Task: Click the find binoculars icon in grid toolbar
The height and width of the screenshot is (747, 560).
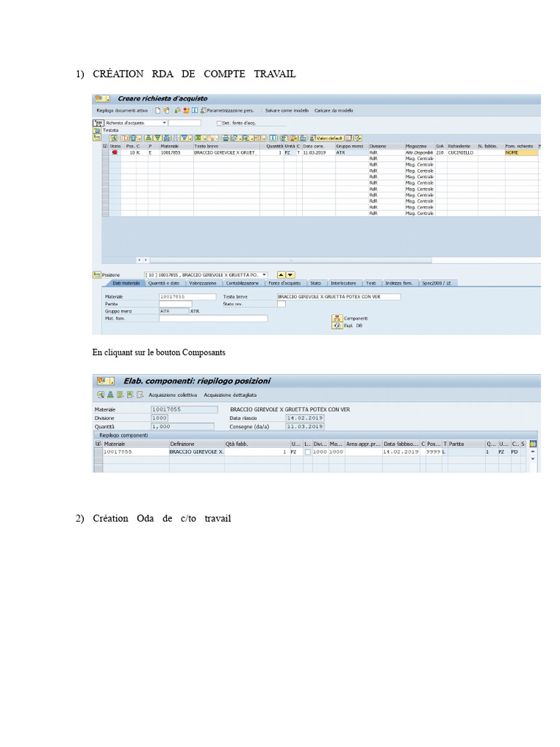Action: click(166, 138)
